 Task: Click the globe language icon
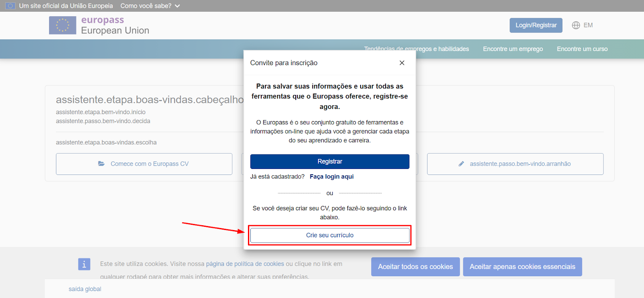pos(576,25)
